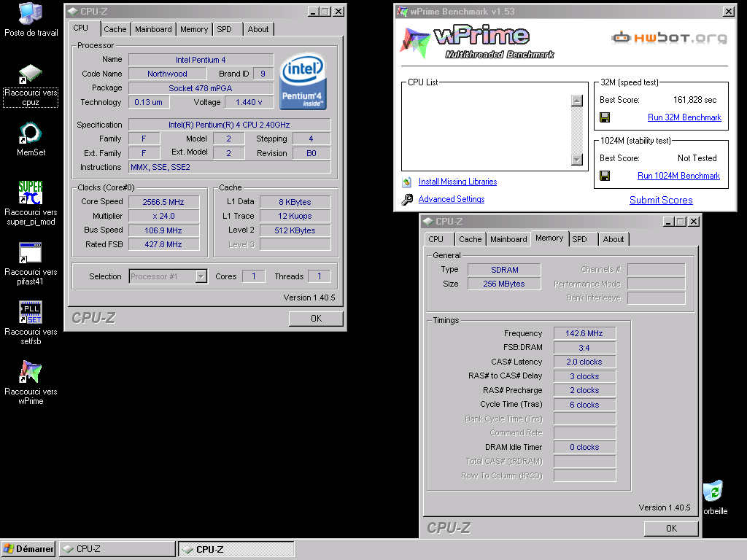The width and height of the screenshot is (747, 560).
Task: Switch to first CPU-Z taskbar button
Action: [x=117, y=549]
